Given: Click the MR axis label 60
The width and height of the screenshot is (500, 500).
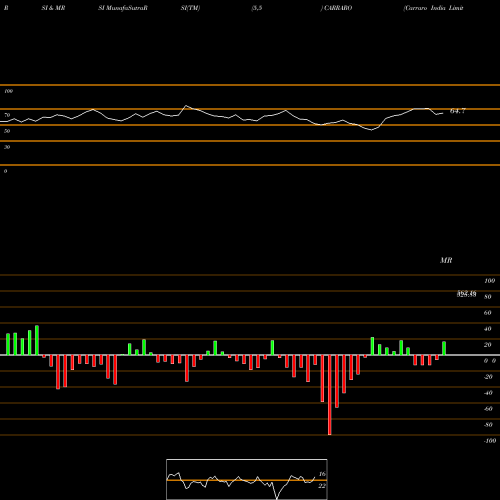Looking at the screenshot, I should [488, 313].
